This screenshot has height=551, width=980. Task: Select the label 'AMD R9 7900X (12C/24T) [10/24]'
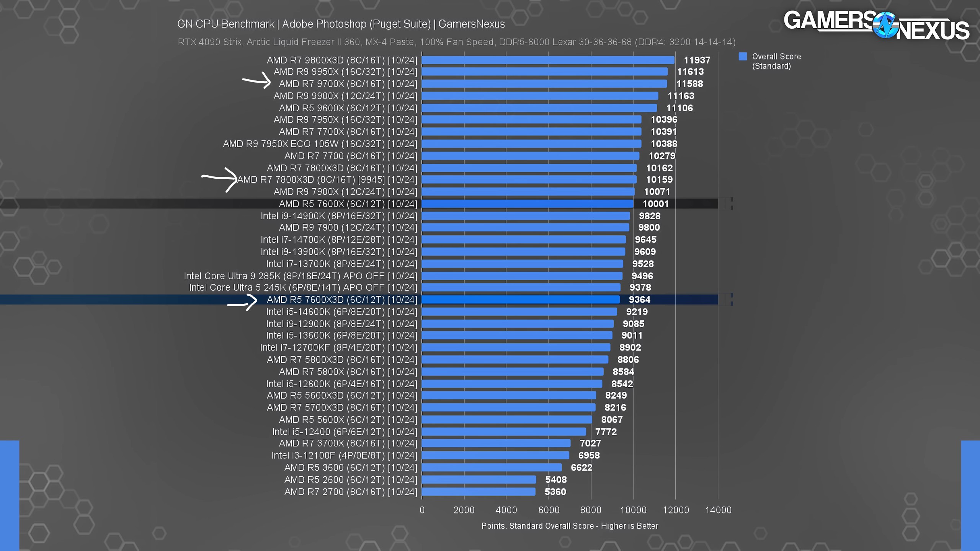[x=345, y=192]
